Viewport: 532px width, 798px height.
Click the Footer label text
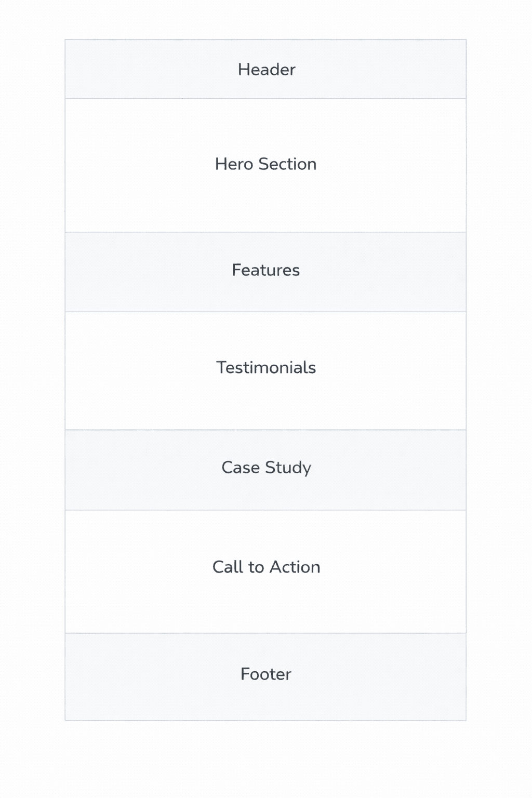(265, 674)
